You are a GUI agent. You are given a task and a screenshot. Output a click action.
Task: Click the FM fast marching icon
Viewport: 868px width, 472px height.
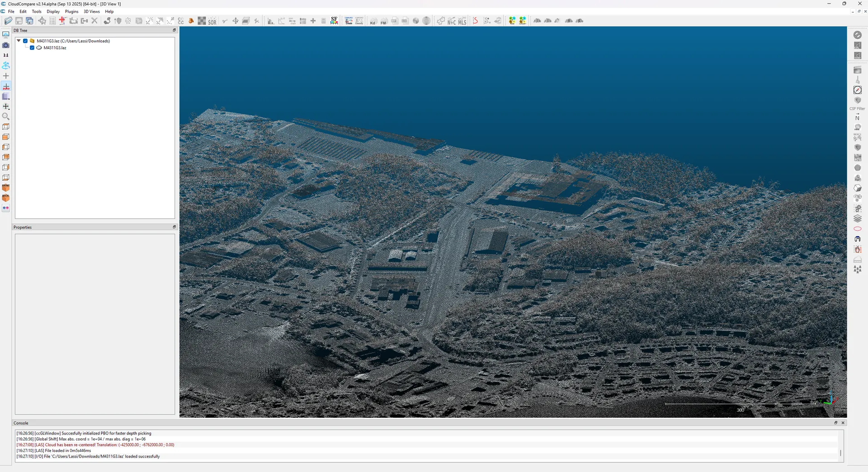pos(383,21)
